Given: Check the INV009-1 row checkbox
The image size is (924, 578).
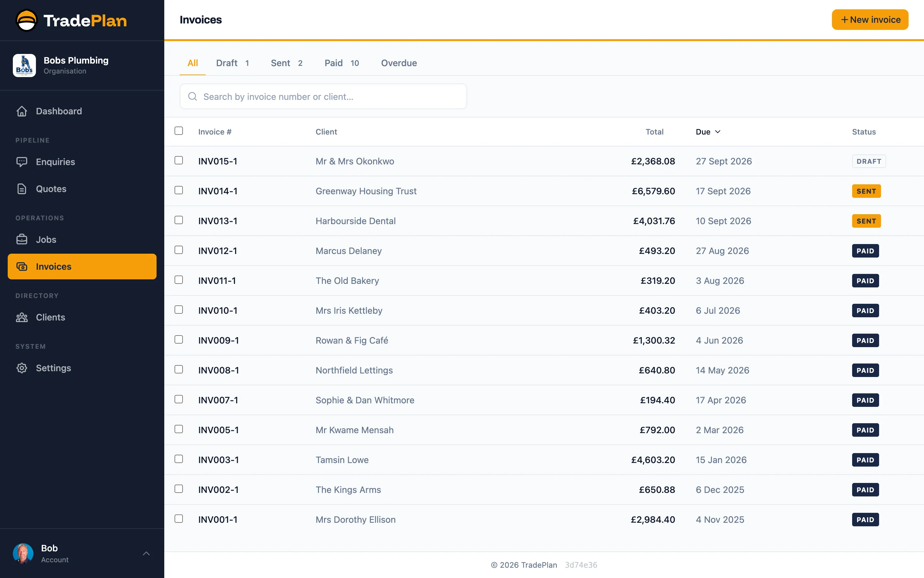Looking at the screenshot, I should click(179, 339).
